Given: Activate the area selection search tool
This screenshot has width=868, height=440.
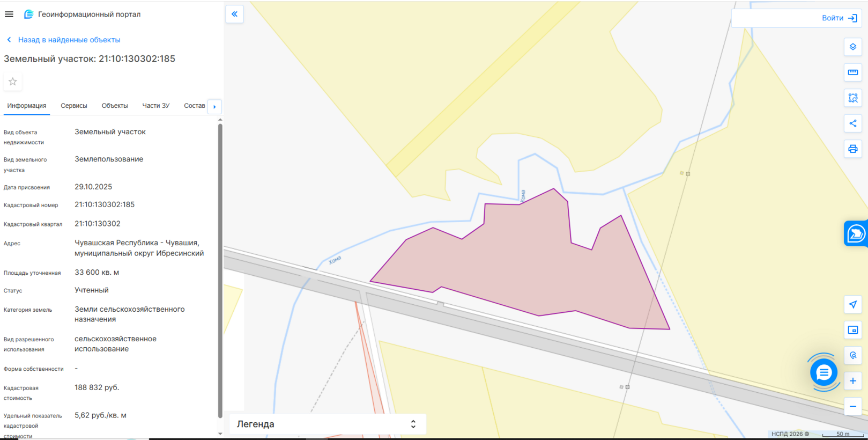Looking at the screenshot, I should [x=852, y=98].
